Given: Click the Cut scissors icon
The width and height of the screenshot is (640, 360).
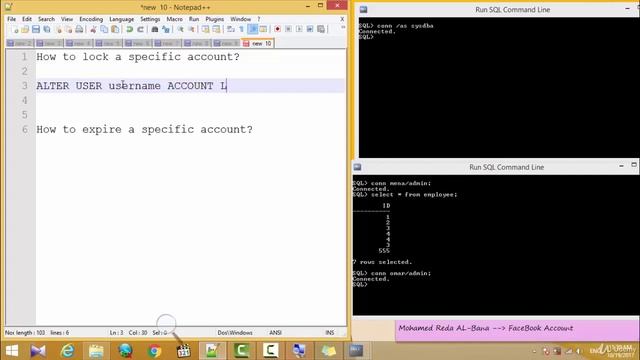Looking at the screenshot, I should tap(93, 29).
